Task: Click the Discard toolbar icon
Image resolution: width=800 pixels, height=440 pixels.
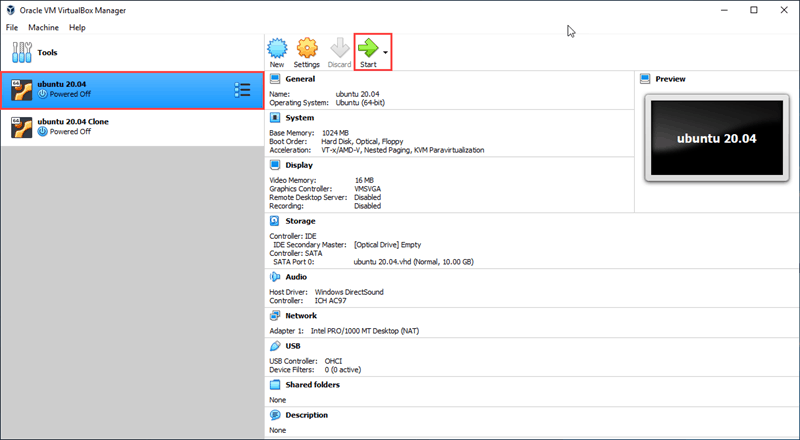Action: click(339, 48)
